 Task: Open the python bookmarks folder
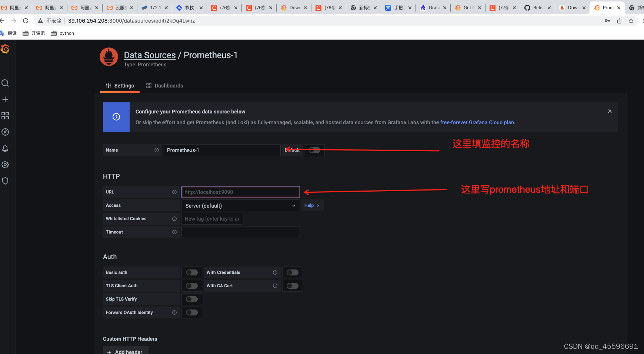[x=62, y=33]
